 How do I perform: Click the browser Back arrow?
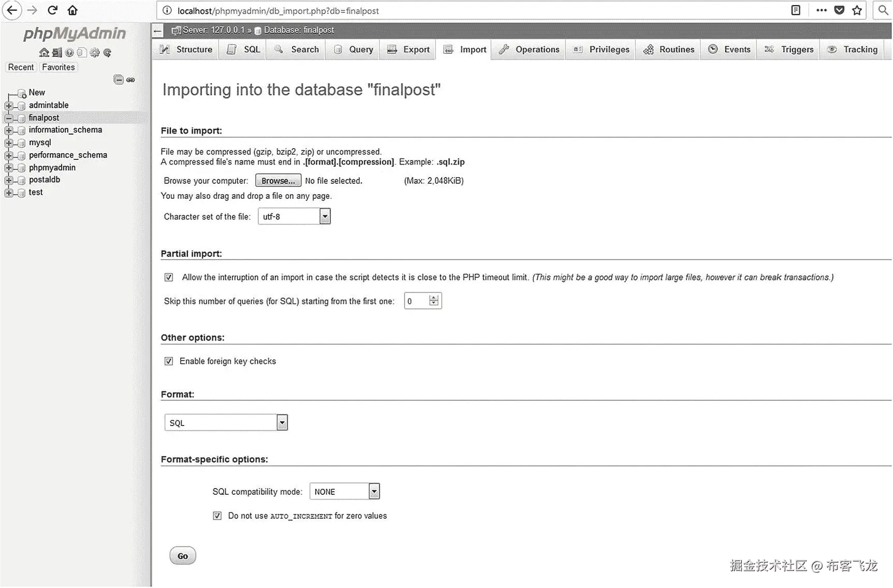(x=12, y=10)
